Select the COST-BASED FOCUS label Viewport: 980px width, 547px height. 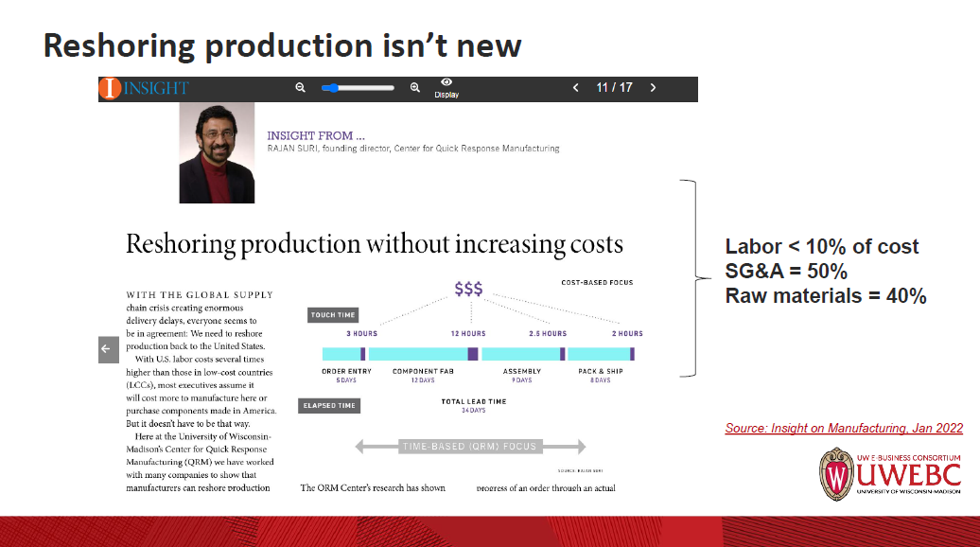[597, 282]
